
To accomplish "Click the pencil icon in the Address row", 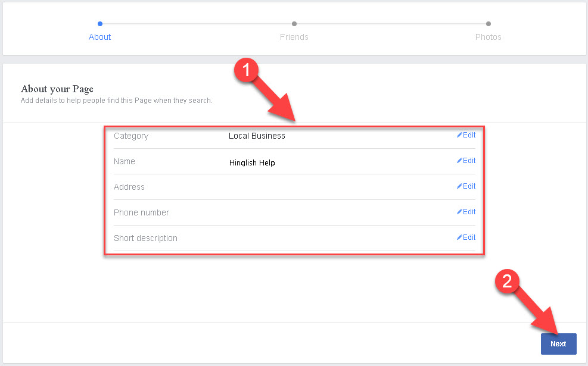I will coord(459,186).
